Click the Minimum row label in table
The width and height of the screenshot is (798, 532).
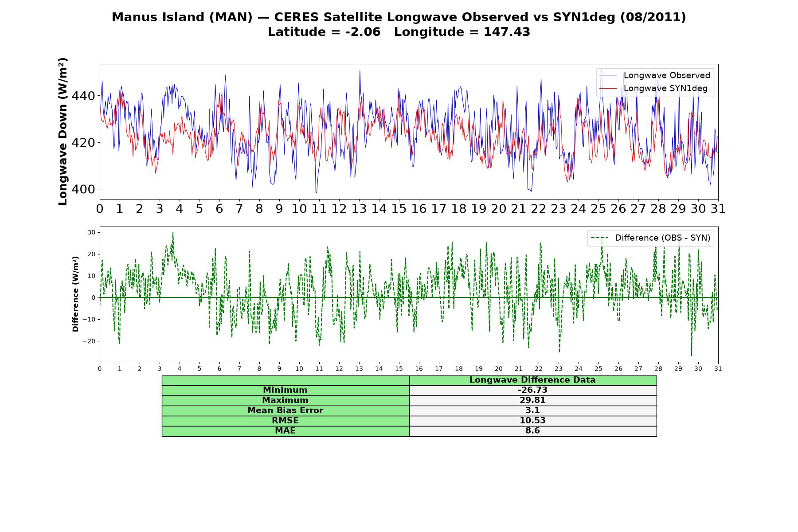pyautogui.click(x=285, y=390)
